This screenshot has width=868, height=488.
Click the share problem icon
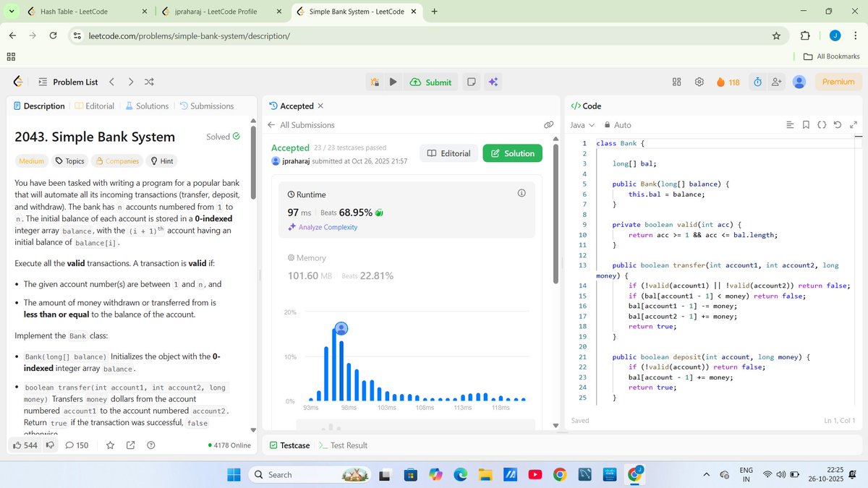pyautogui.click(x=131, y=445)
